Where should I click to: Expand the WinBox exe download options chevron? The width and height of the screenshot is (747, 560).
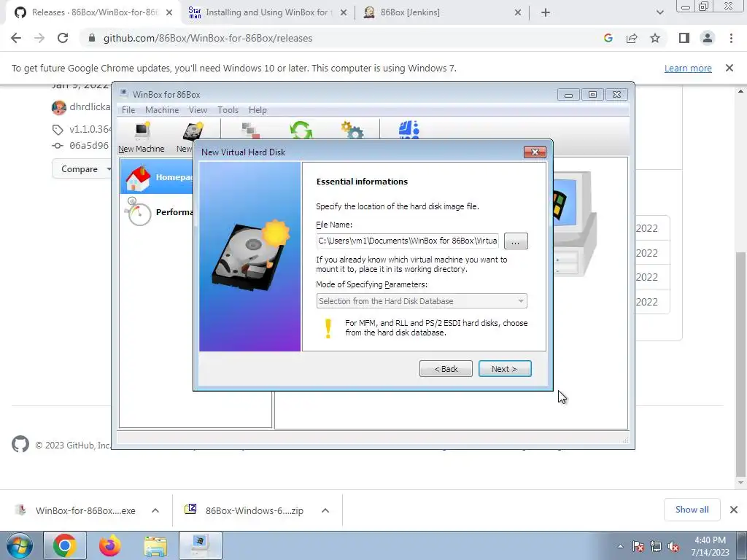coord(155,510)
